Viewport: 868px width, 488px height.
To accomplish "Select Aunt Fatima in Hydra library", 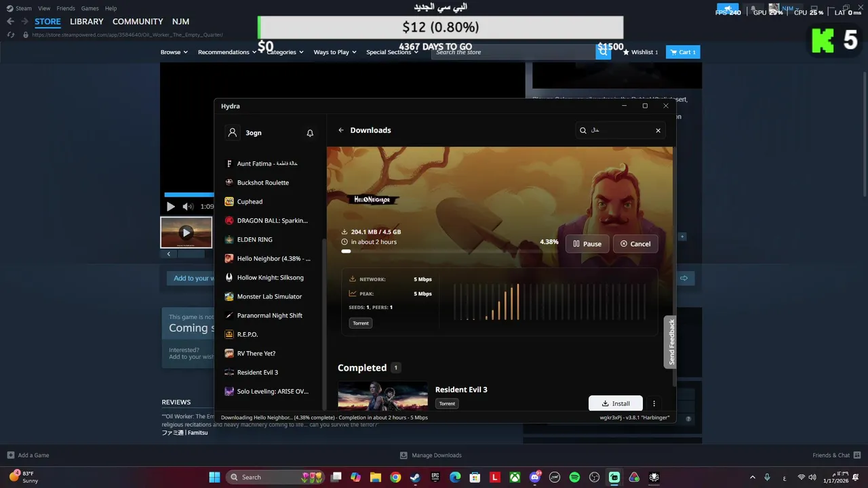I will click(267, 163).
